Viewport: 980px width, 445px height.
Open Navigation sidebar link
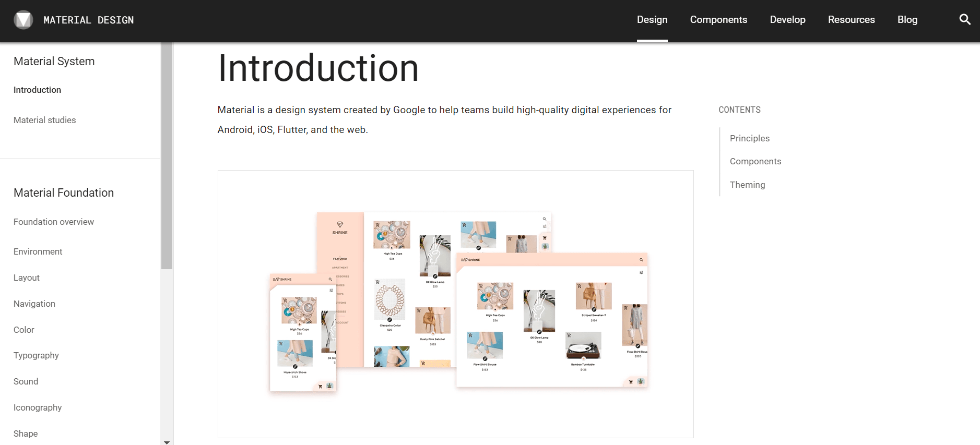pos(34,304)
